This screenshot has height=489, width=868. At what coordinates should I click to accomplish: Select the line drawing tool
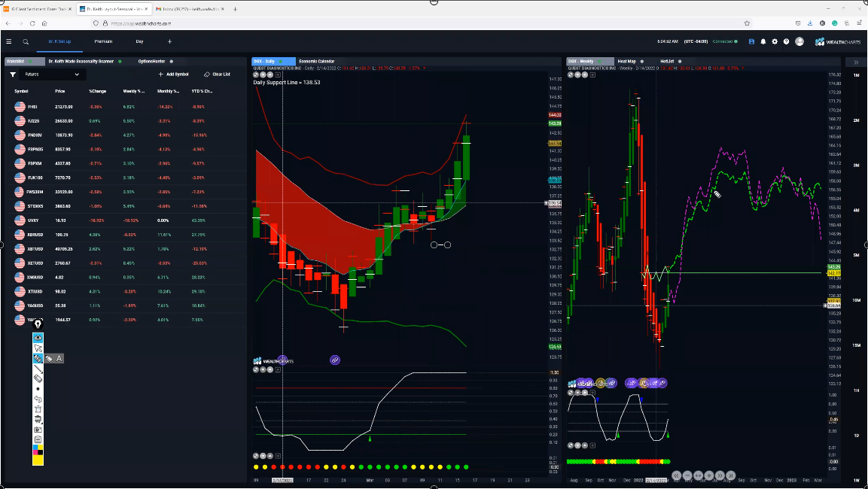(38, 369)
